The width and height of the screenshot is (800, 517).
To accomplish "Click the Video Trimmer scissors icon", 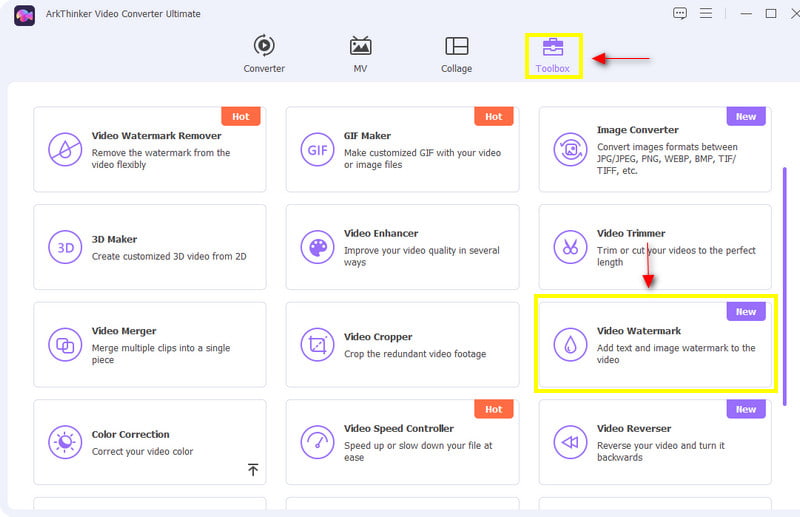I will point(570,248).
